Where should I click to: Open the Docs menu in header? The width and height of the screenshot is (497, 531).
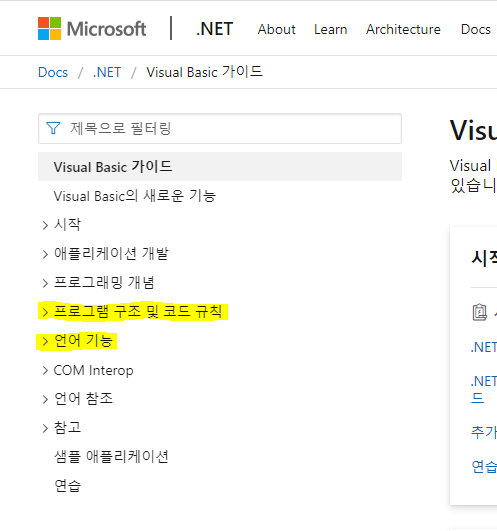pyautogui.click(x=476, y=29)
